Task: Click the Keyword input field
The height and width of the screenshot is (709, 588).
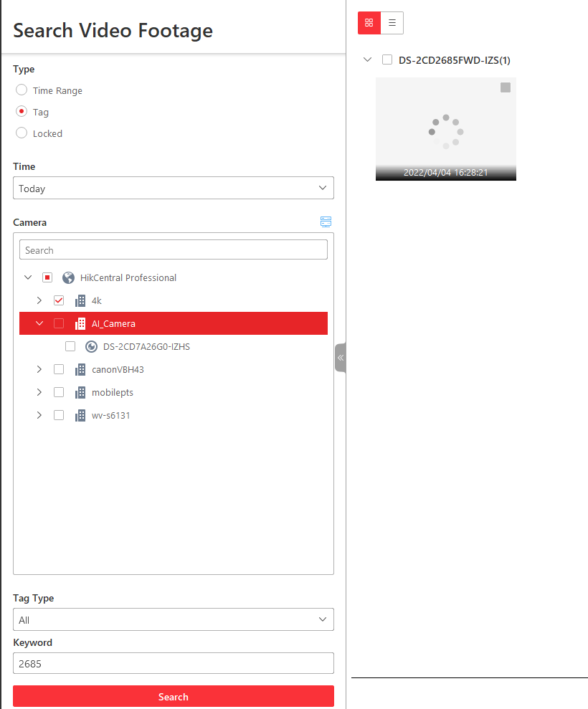Action: point(174,664)
